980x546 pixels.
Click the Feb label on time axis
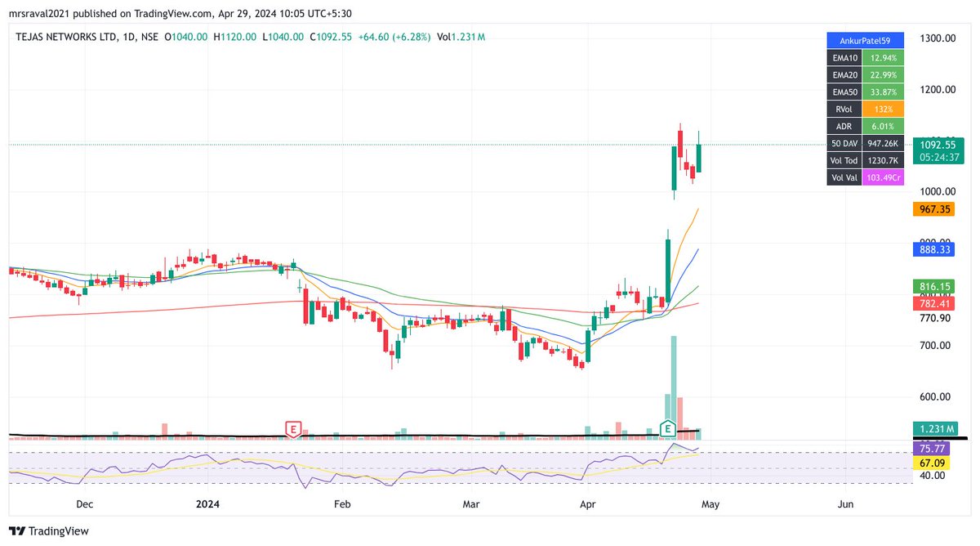[342, 505]
